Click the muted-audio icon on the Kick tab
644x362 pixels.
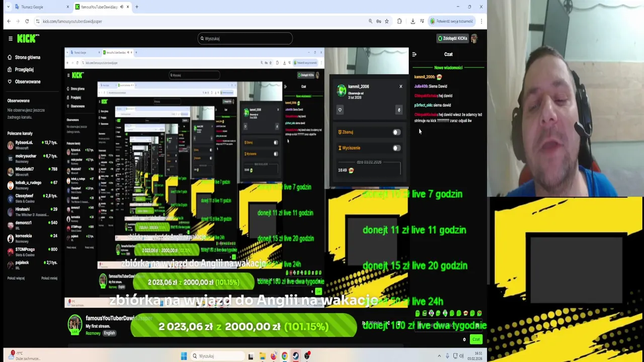122,7
